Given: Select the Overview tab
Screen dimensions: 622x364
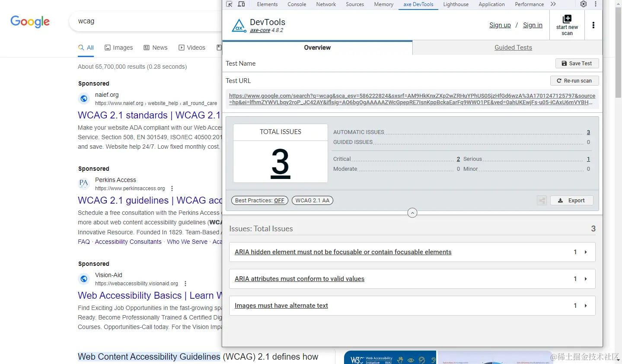Looking at the screenshot, I should click(317, 48).
